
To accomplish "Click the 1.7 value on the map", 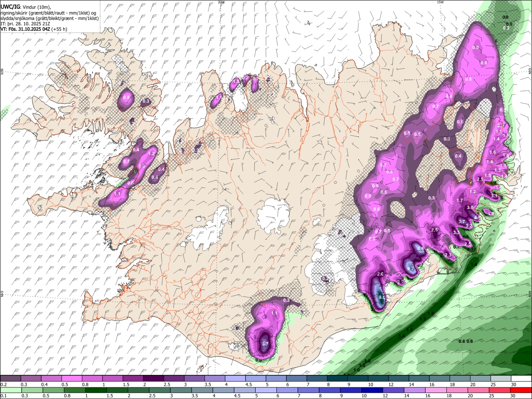I will [460, 201].
